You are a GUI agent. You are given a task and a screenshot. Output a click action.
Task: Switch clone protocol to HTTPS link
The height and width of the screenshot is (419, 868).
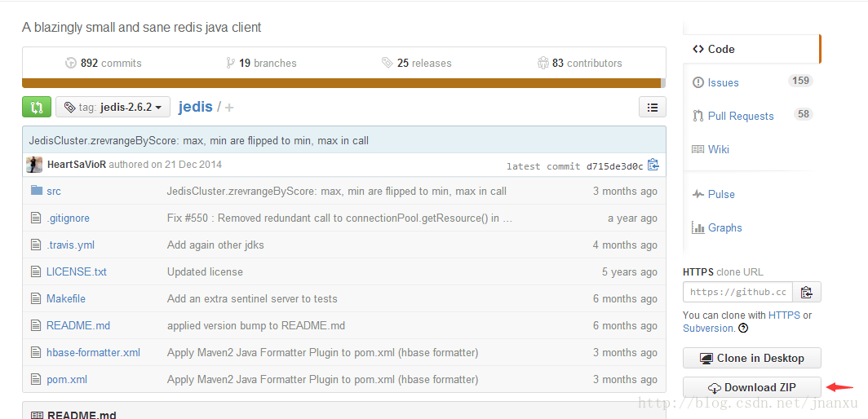[784, 315]
